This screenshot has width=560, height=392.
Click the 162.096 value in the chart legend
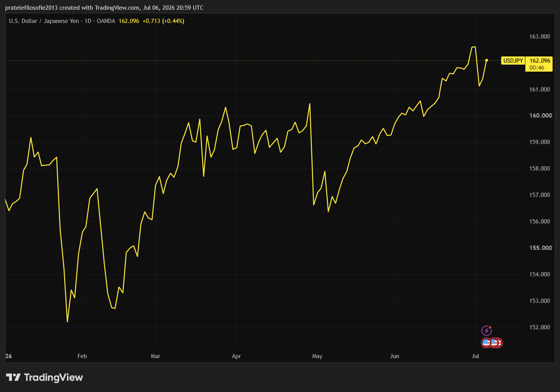point(129,21)
